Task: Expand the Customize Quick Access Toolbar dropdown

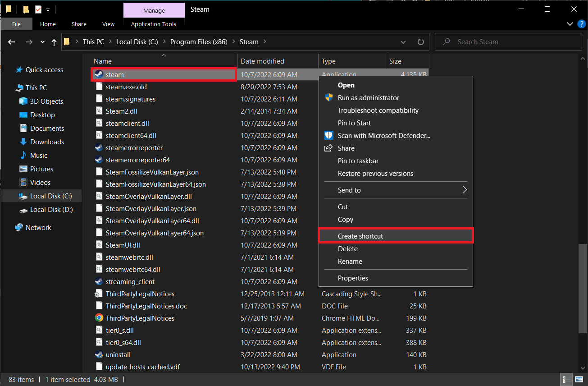Action: pyautogui.click(x=48, y=9)
